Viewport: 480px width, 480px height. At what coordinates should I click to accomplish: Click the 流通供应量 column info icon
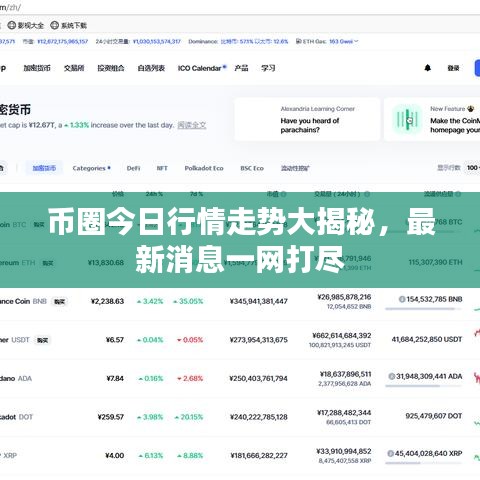458,194
